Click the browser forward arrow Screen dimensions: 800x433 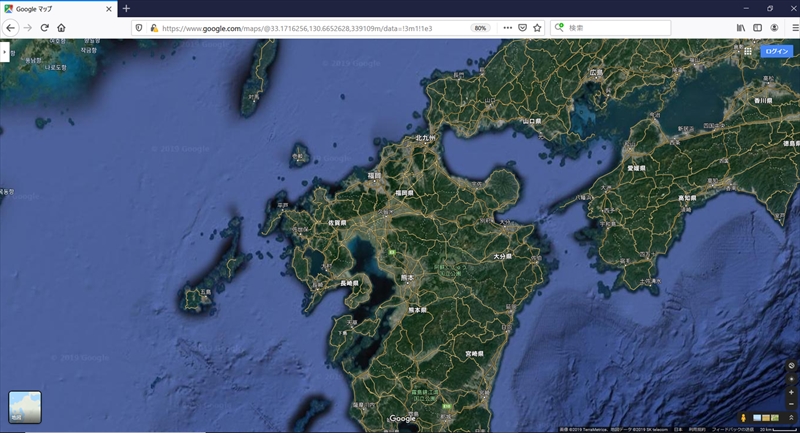(x=28, y=28)
